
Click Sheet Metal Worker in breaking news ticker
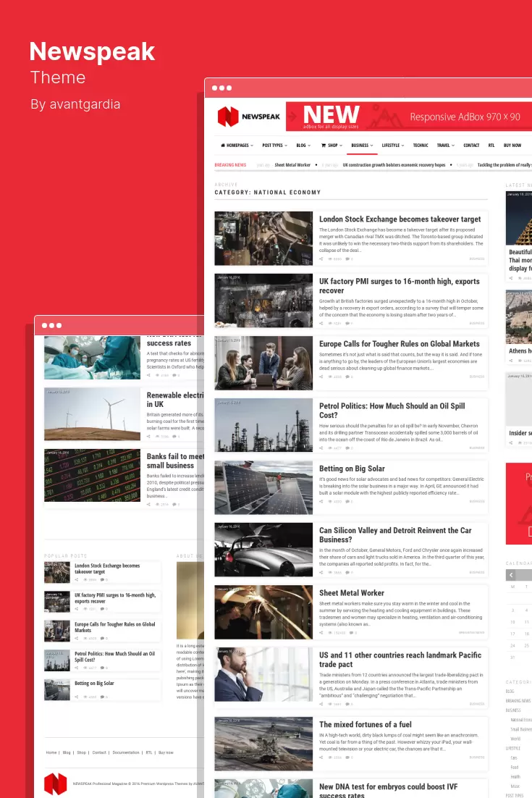click(292, 165)
